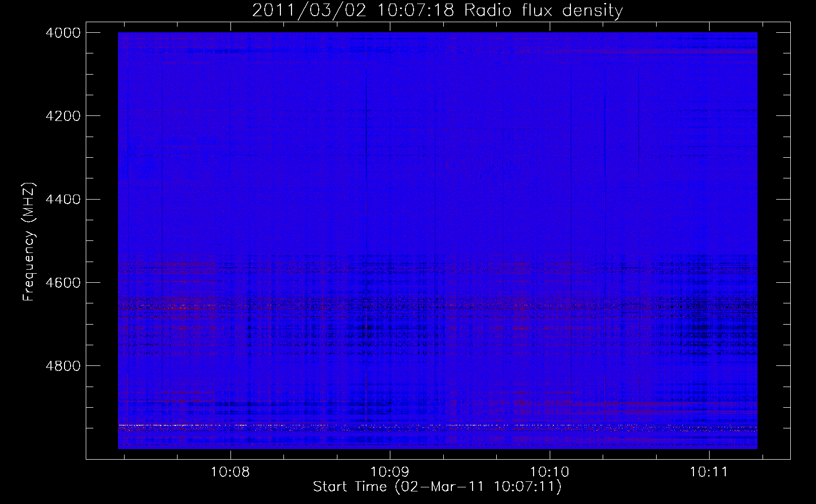
Task: Click the 4400 frequency tick label
Action: pyautogui.click(x=63, y=200)
